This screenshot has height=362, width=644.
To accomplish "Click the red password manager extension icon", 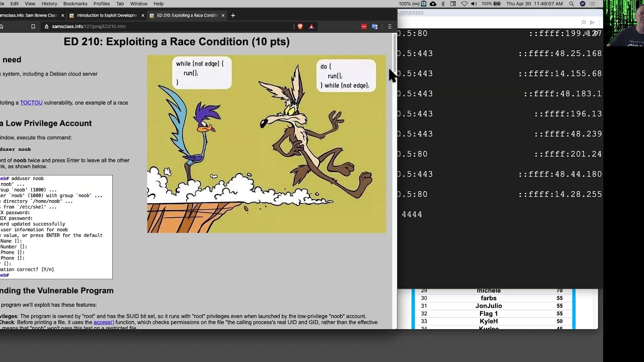I will click(x=364, y=27).
